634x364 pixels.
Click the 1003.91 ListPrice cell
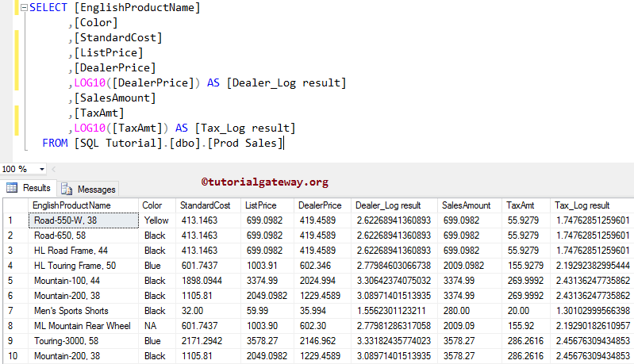(x=267, y=266)
